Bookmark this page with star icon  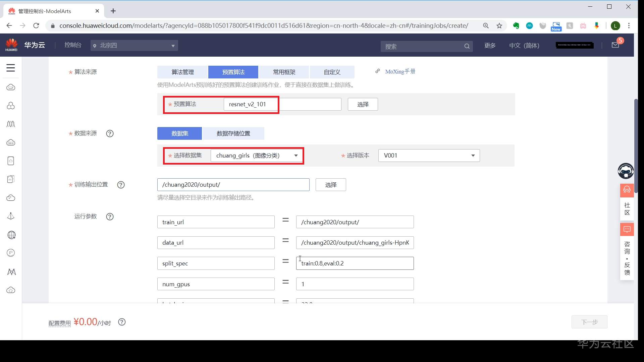(499, 26)
